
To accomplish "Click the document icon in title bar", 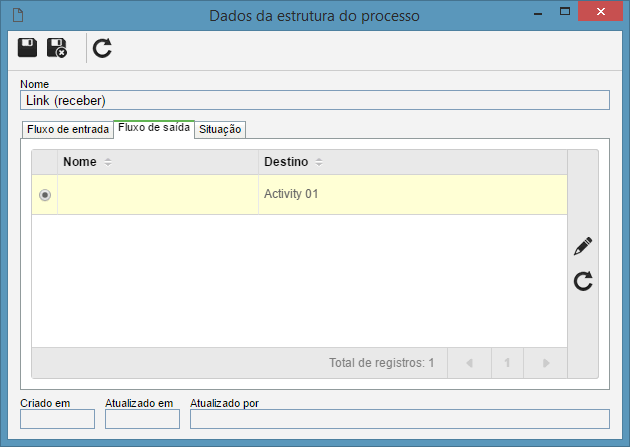I will point(18,15).
